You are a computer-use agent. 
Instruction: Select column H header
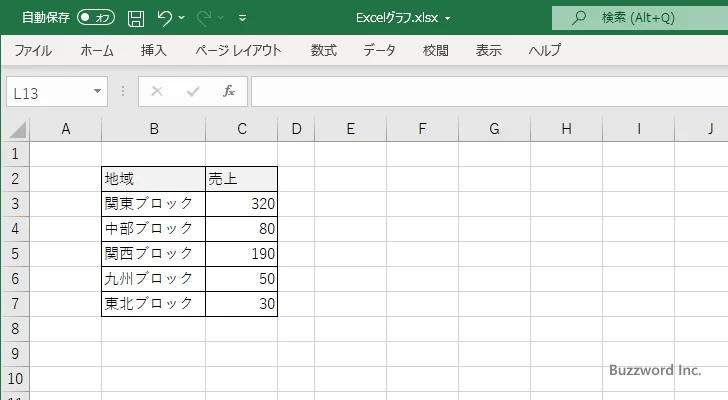pos(566,129)
